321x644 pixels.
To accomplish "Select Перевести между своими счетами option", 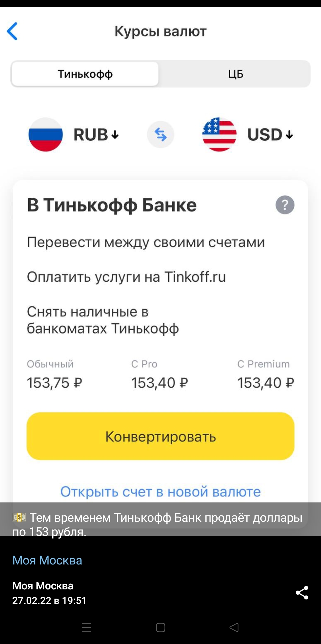I will coord(146,242).
